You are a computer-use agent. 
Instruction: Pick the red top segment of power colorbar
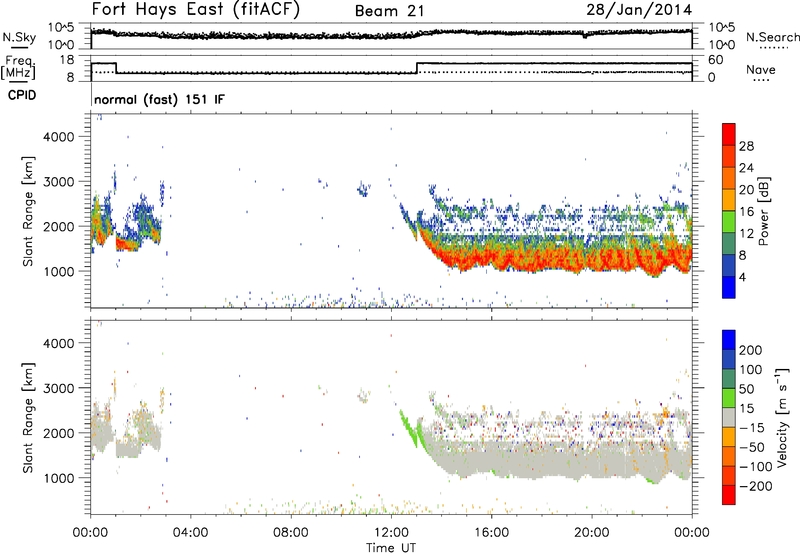point(729,134)
